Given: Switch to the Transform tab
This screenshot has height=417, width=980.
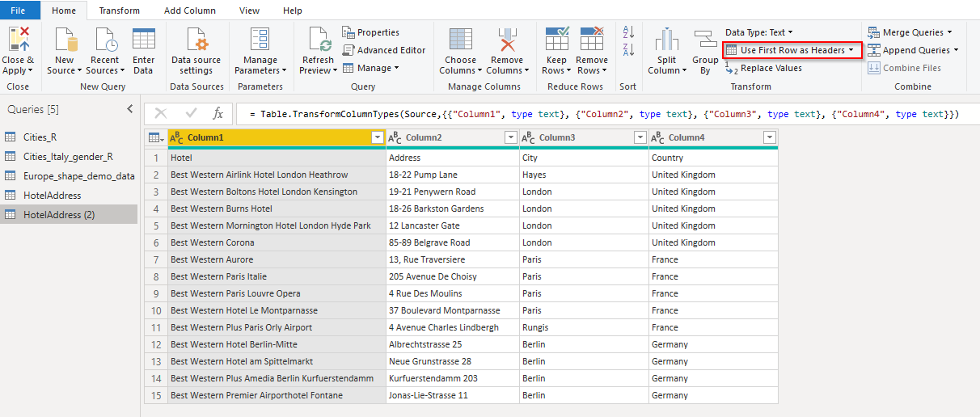Looking at the screenshot, I should pyautogui.click(x=119, y=11).
